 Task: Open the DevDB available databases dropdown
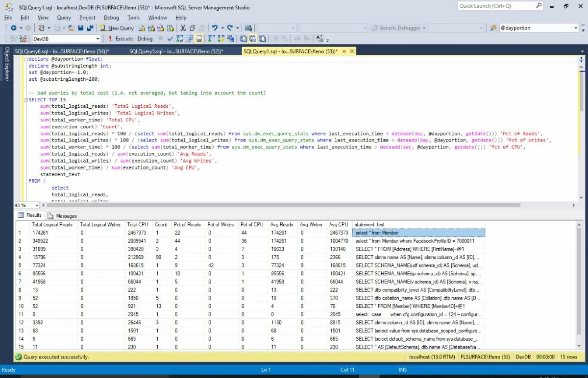(98, 38)
